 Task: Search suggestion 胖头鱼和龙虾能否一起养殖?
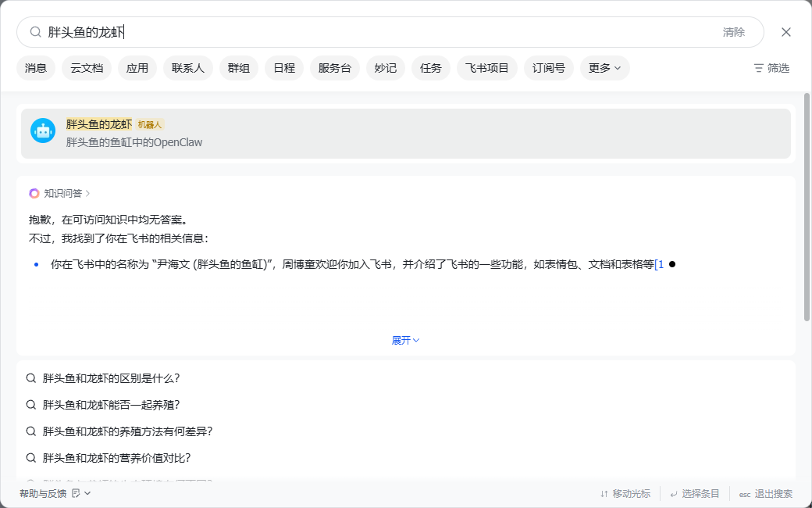(x=111, y=405)
